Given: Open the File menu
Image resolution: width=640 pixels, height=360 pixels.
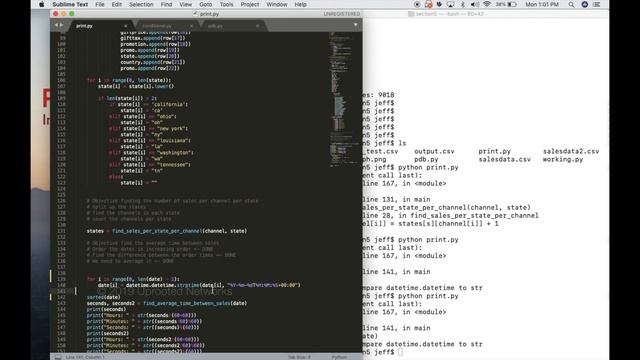Looking at the screenshot, I should point(100,4).
